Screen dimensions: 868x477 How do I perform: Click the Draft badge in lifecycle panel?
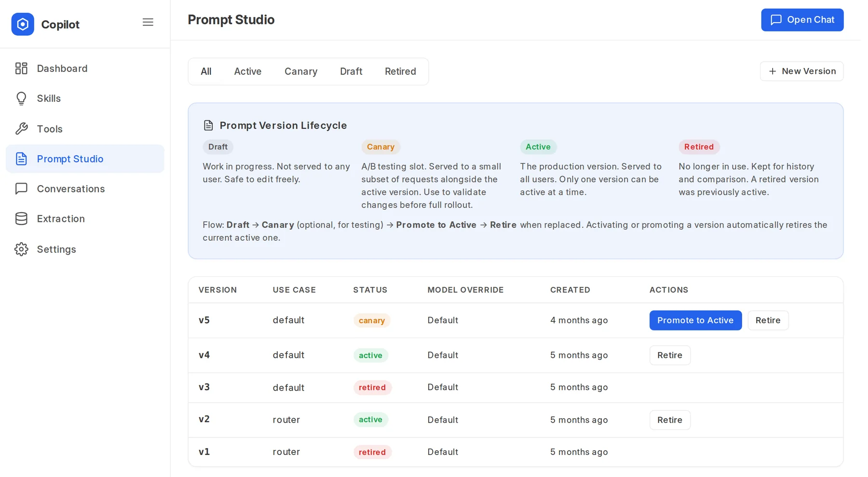click(218, 147)
